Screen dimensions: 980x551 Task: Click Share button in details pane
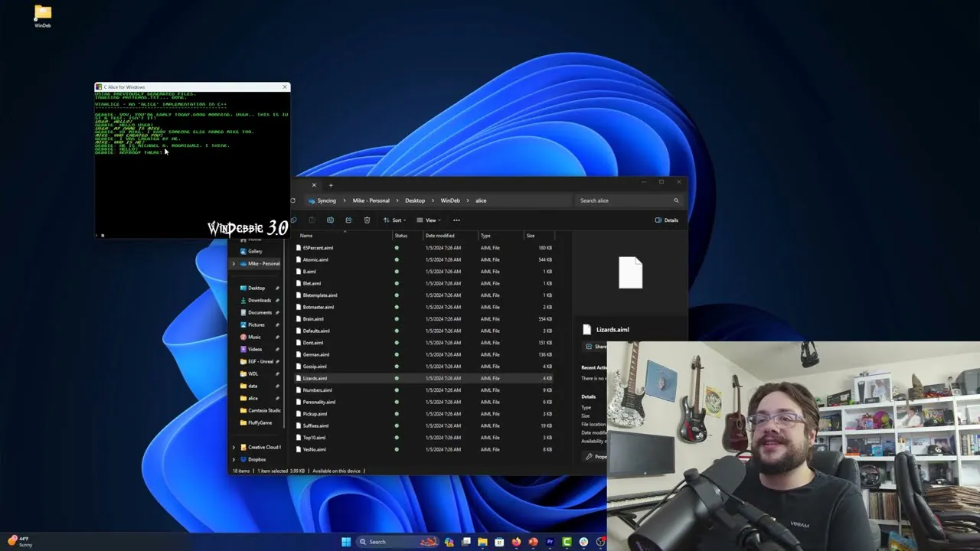[x=596, y=347]
